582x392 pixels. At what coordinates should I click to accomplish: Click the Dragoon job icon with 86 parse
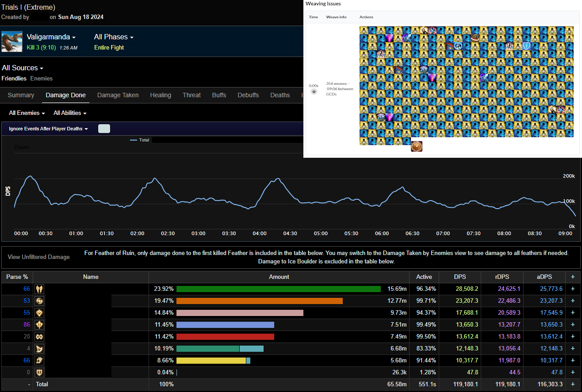point(39,325)
